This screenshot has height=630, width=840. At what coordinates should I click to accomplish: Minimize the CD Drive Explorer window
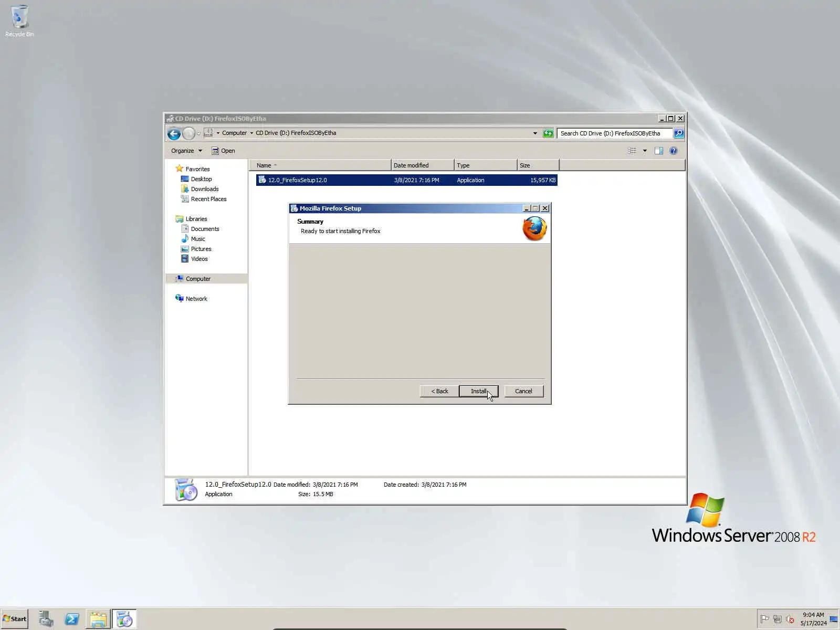coord(662,119)
